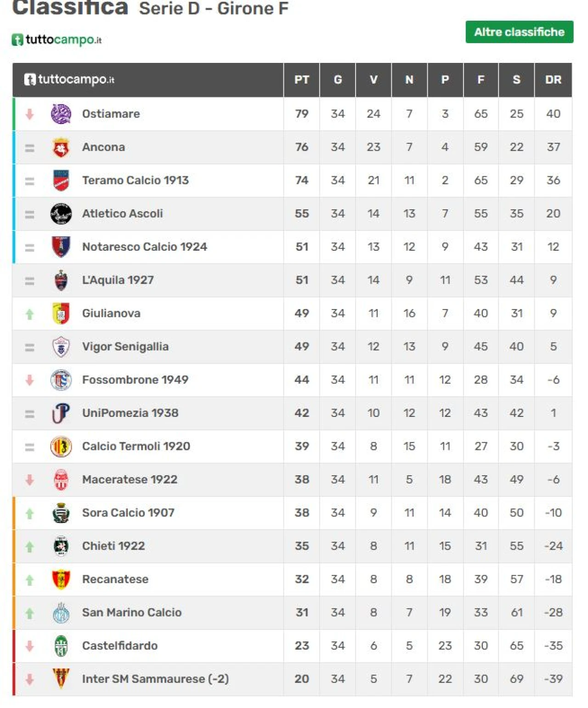Click the UniPomezia 1938 logo
This screenshot has width=588, height=708.
pyautogui.click(x=61, y=413)
